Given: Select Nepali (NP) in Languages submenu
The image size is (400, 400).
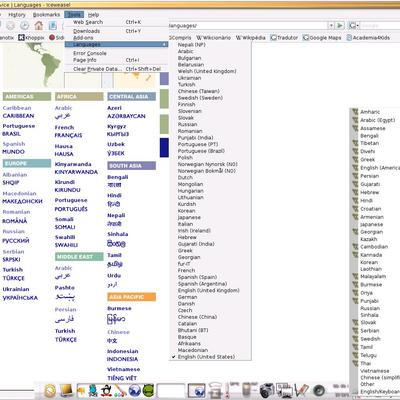Looking at the screenshot, I should (210, 45).
